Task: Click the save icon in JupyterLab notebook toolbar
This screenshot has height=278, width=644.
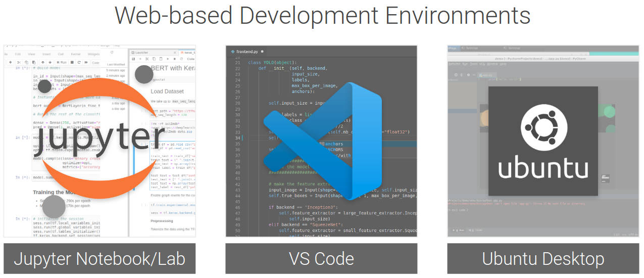Action: point(133,59)
